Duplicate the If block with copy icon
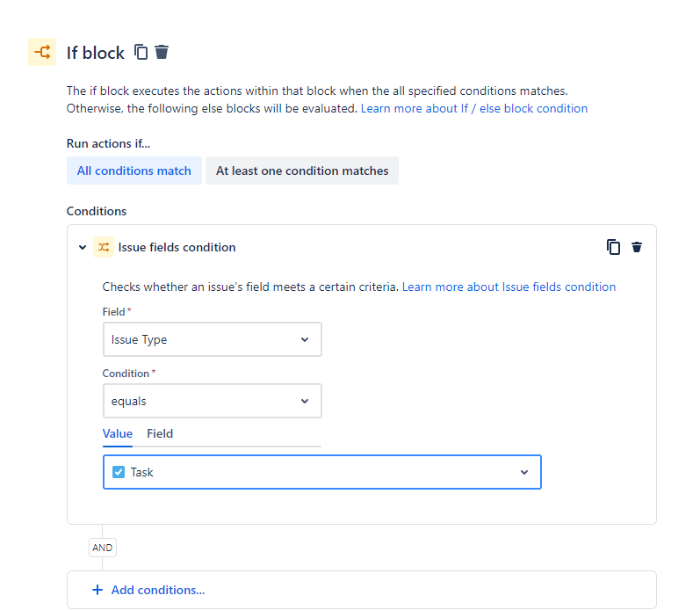This screenshot has width=700, height=610. point(141,52)
